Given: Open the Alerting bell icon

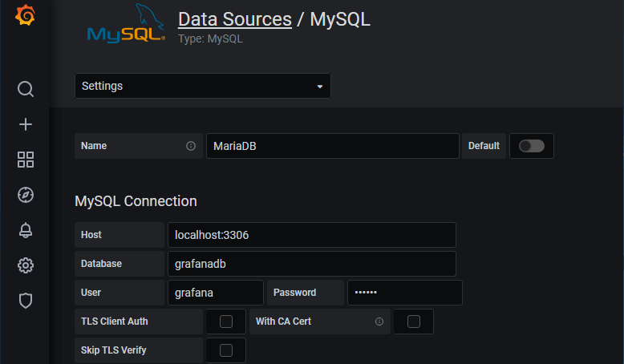Looking at the screenshot, I should pos(26,230).
